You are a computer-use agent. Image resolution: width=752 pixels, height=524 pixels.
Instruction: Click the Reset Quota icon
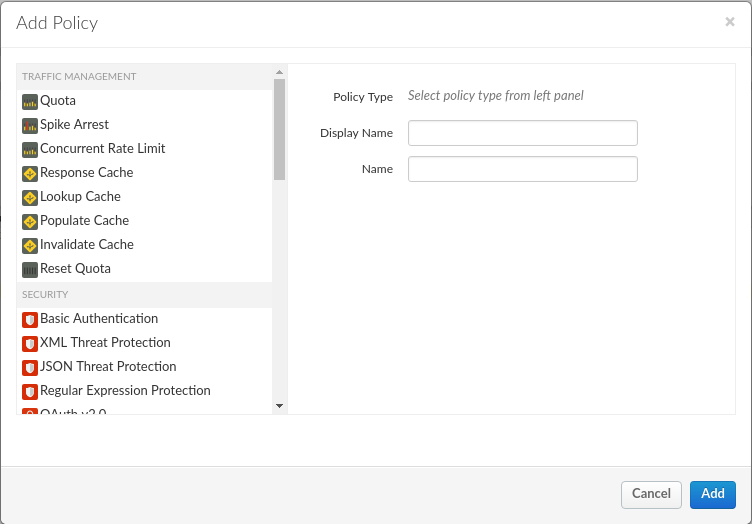pyautogui.click(x=30, y=269)
